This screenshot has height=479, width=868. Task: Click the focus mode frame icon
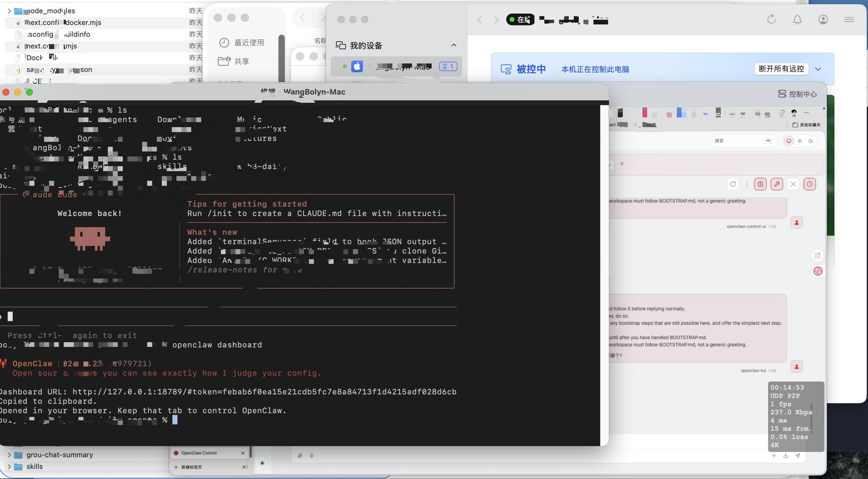click(x=793, y=184)
